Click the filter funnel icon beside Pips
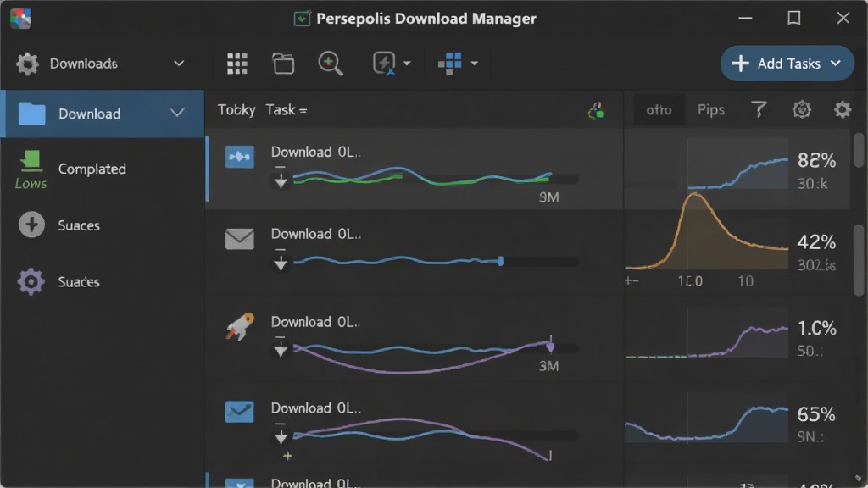The width and height of the screenshot is (868, 488). point(759,109)
